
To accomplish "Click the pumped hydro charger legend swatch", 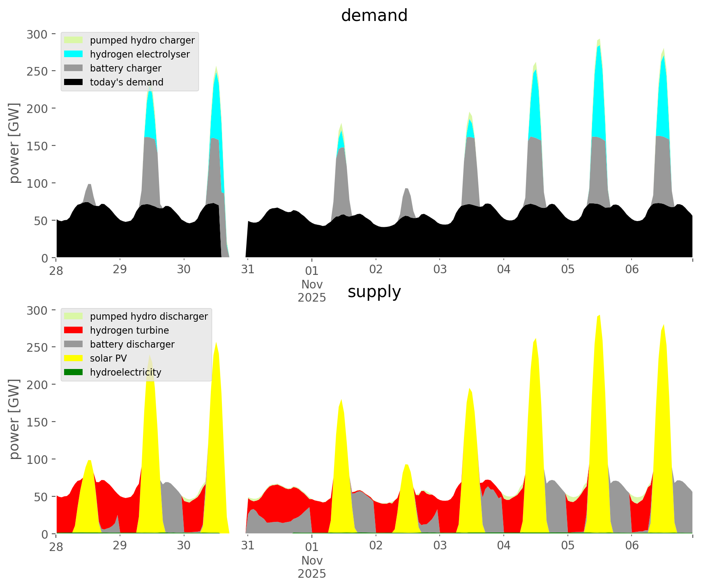I will [x=74, y=40].
